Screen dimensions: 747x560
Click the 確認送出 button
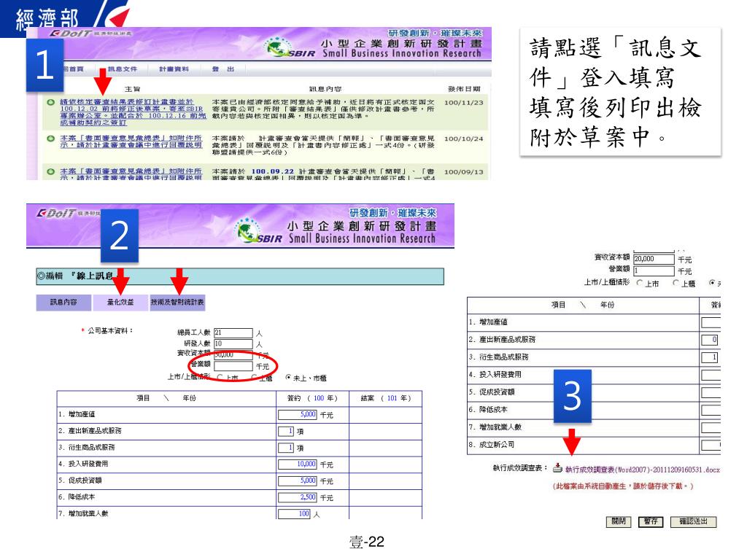tap(693, 521)
